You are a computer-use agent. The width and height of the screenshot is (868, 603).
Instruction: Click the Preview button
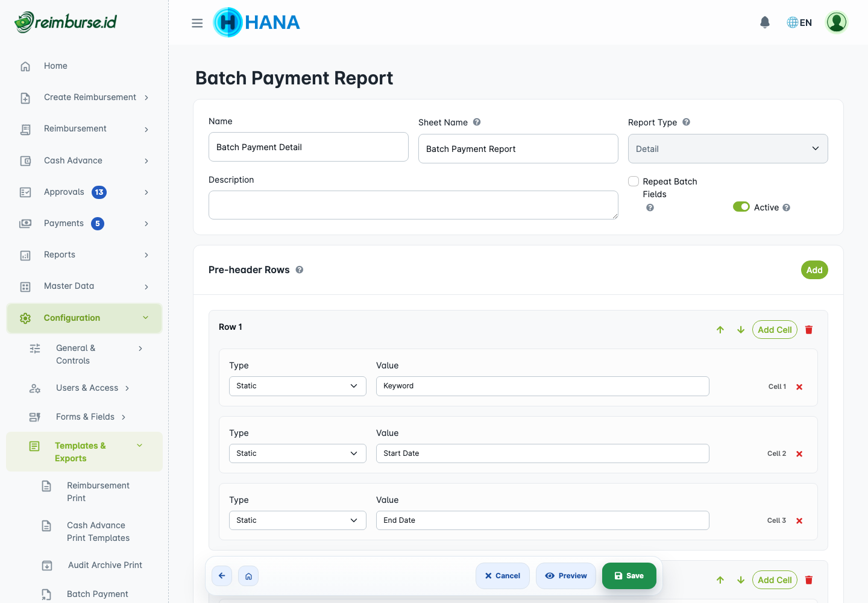click(566, 576)
